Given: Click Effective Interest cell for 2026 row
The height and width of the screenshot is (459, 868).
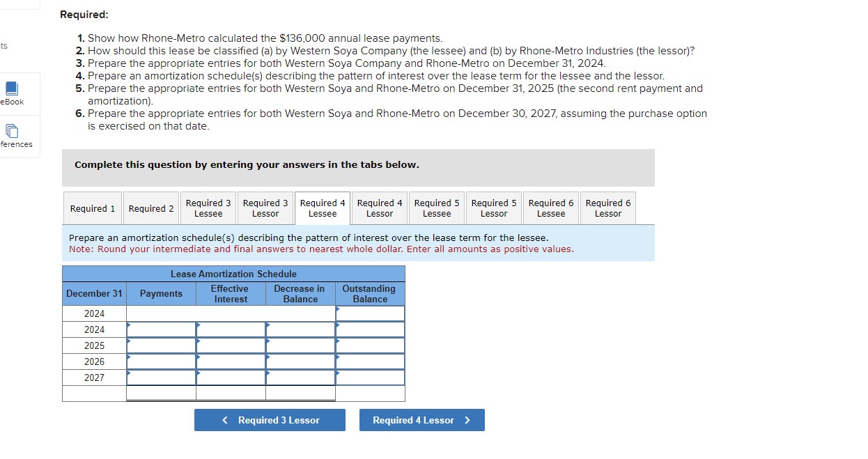Looking at the screenshot, I should coord(231,361).
